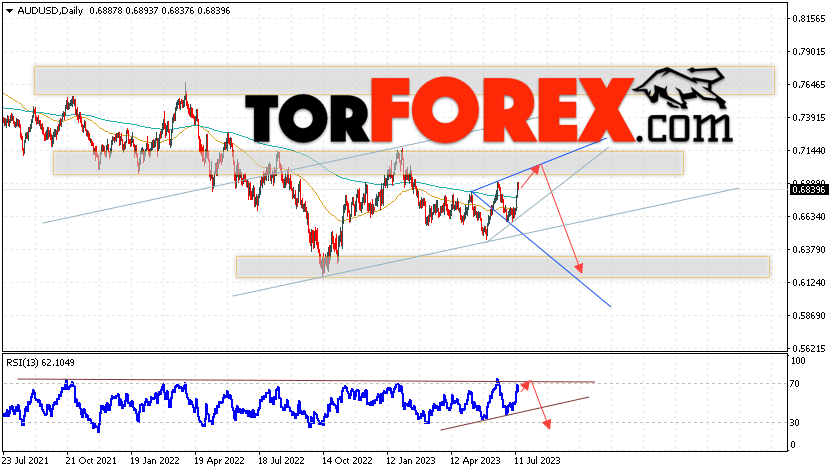
Task: Click the 19 Jan 2022 date label
Action: coord(155,460)
